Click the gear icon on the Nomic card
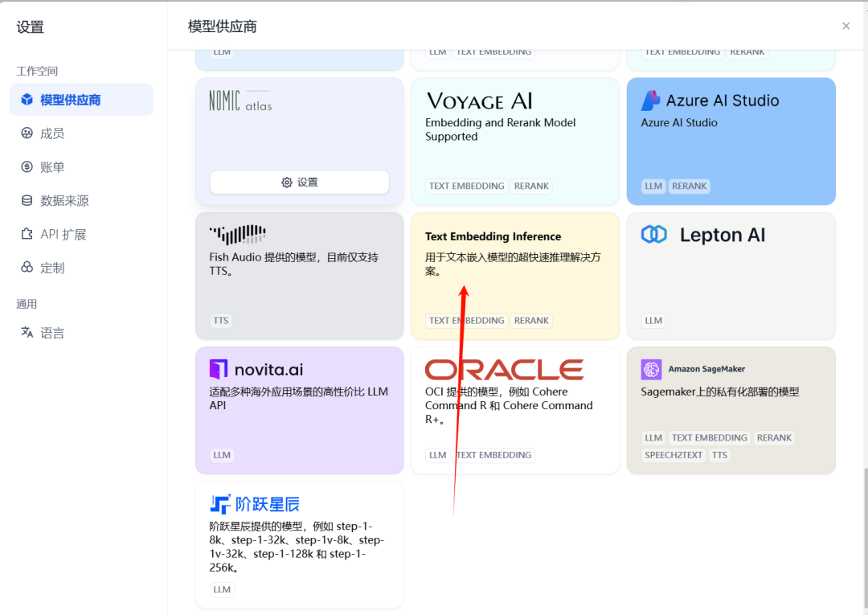 (298, 182)
